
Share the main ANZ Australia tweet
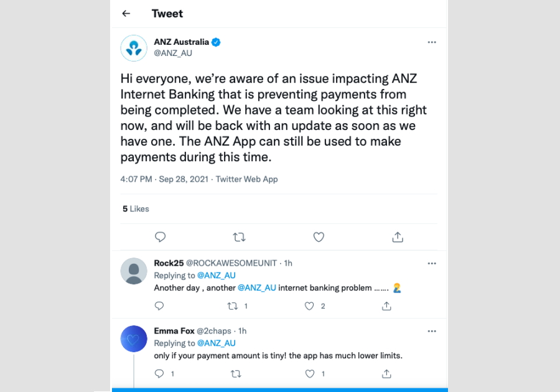click(398, 237)
